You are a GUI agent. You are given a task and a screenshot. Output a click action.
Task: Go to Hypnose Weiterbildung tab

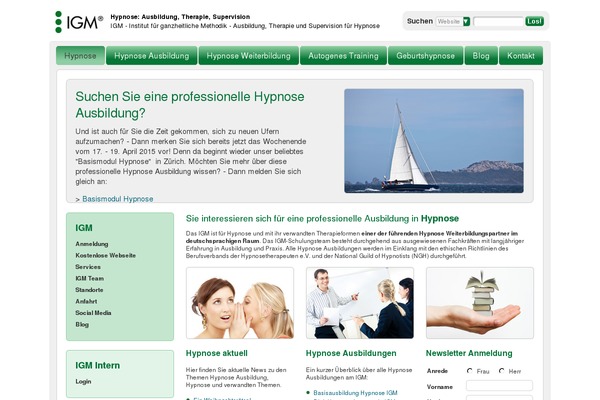point(249,56)
